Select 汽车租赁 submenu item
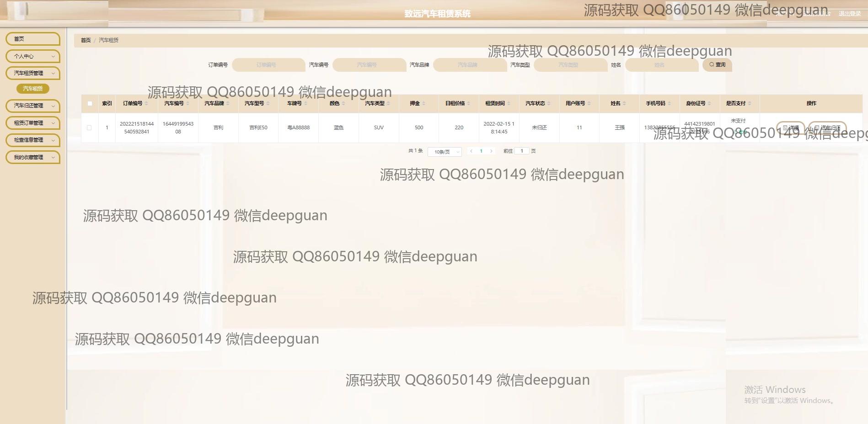 tap(32, 89)
